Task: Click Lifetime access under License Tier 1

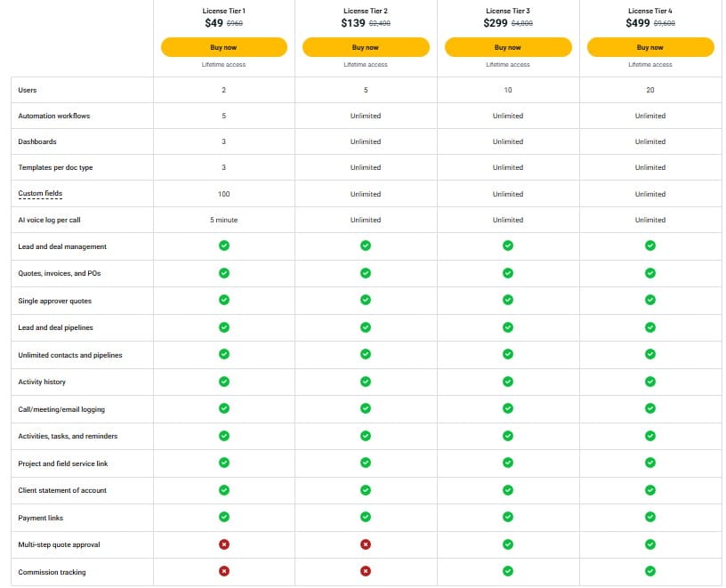Action: pos(223,64)
